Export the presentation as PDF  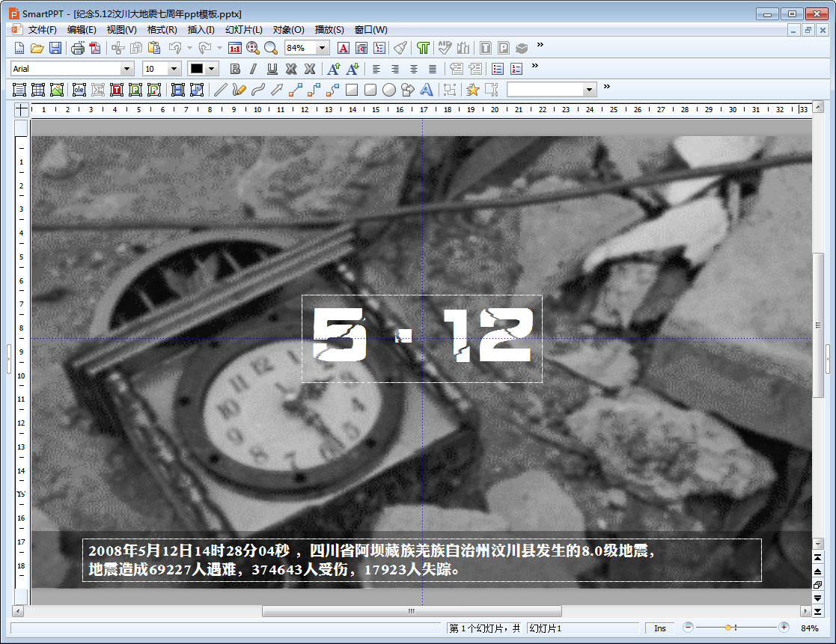click(95, 48)
